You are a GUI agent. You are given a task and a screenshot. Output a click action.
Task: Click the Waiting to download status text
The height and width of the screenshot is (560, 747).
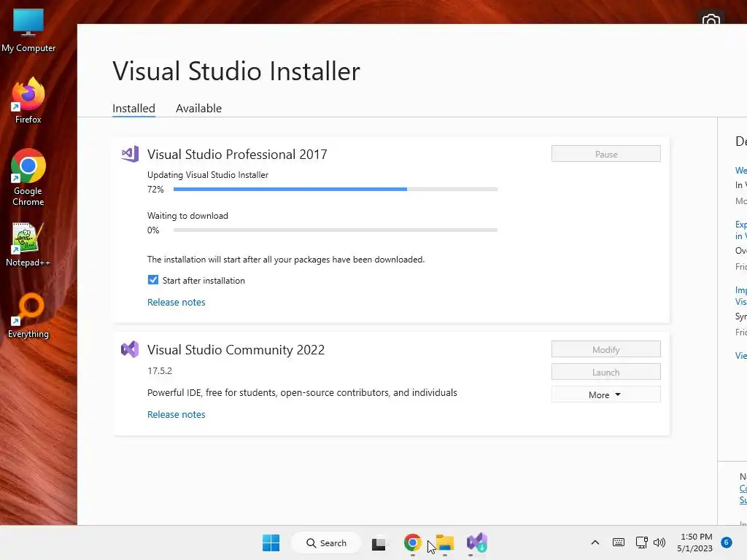pos(187,216)
